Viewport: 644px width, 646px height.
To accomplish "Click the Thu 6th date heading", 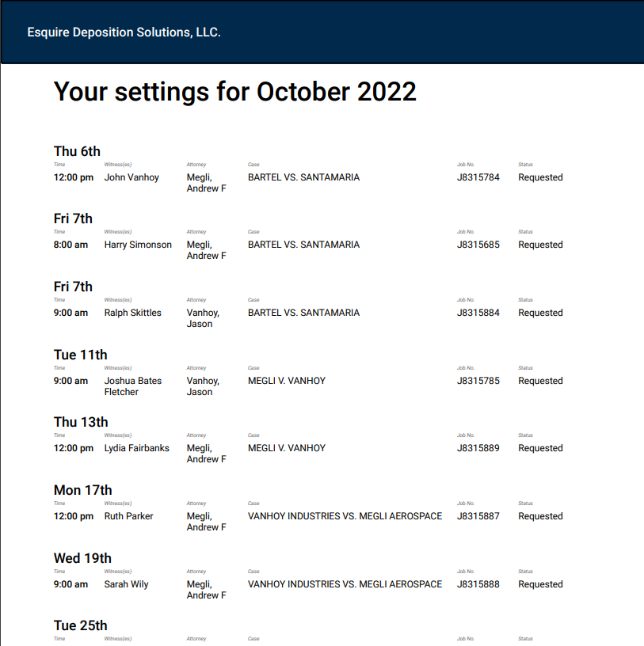I will [77, 151].
